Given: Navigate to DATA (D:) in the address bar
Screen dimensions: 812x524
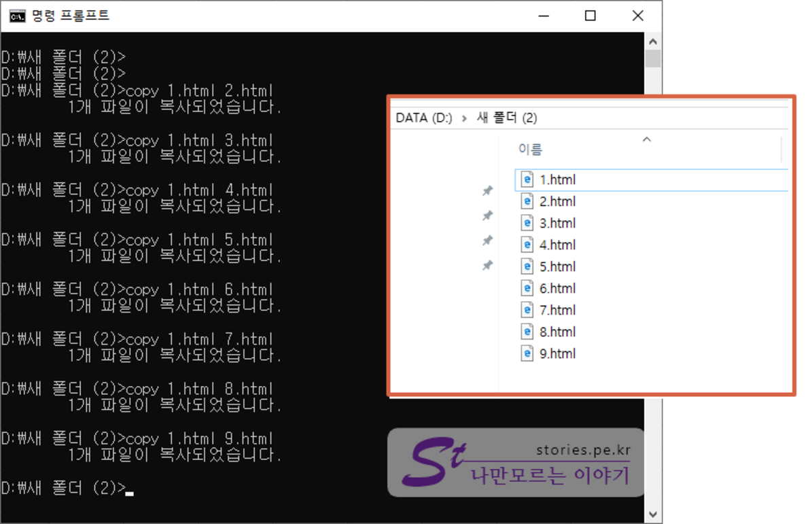Looking at the screenshot, I should pos(423,118).
